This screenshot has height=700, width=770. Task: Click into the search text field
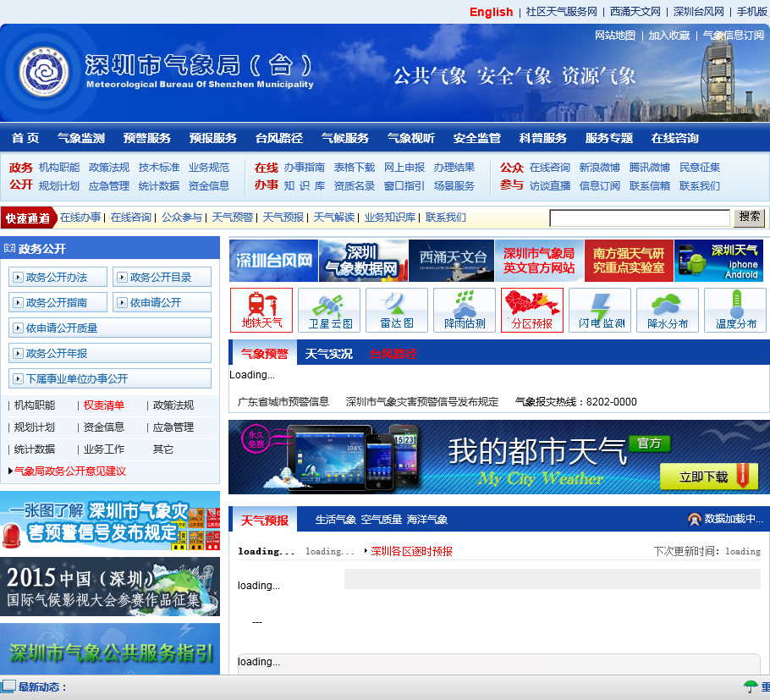pos(639,218)
